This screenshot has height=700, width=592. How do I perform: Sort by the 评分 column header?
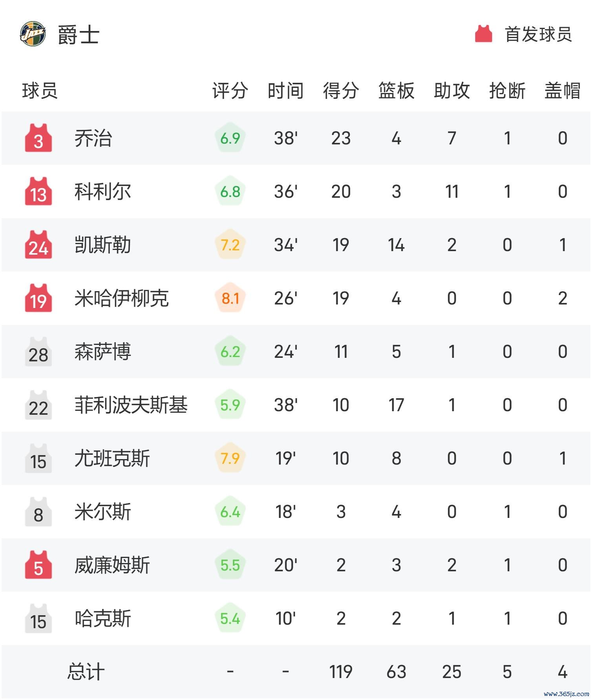pyautogui.click(x=230, y=91)
